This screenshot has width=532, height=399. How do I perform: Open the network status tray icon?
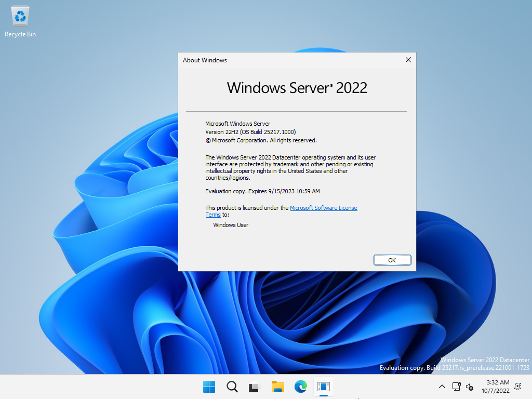coord(456,387)
